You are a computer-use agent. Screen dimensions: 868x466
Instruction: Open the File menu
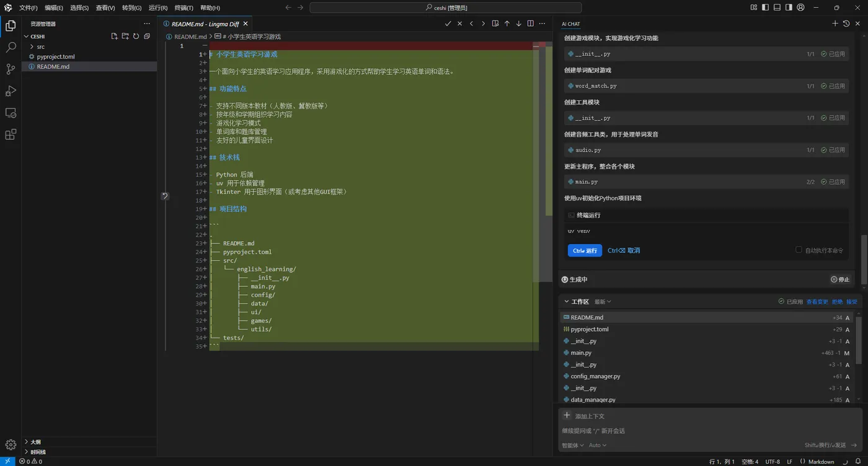coord(28,7)
